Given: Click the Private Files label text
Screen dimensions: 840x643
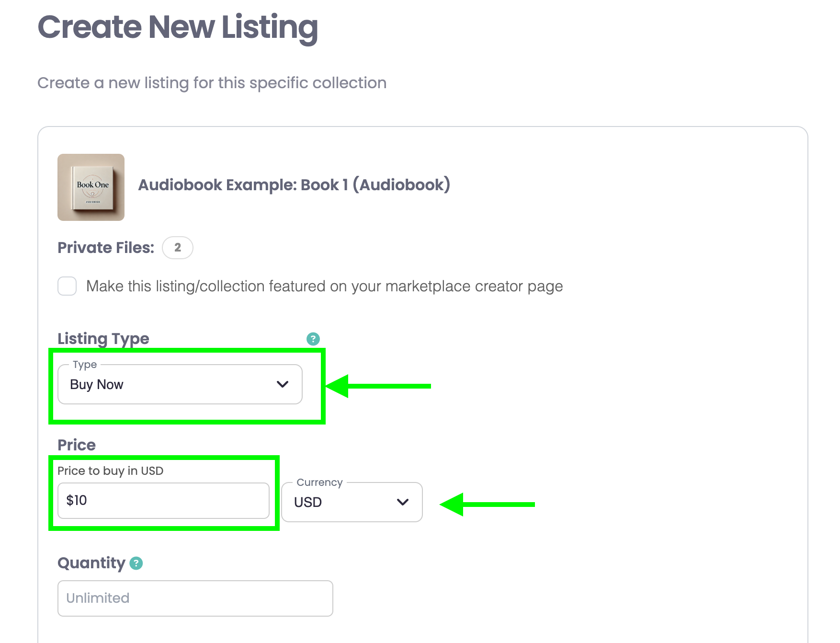Looking at the screenshot, I should pos(106,248).
